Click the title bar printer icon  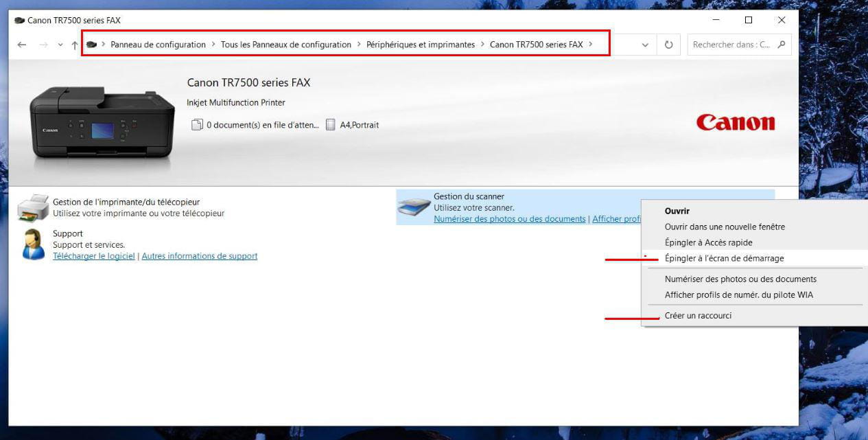click(x=19, y=21)
